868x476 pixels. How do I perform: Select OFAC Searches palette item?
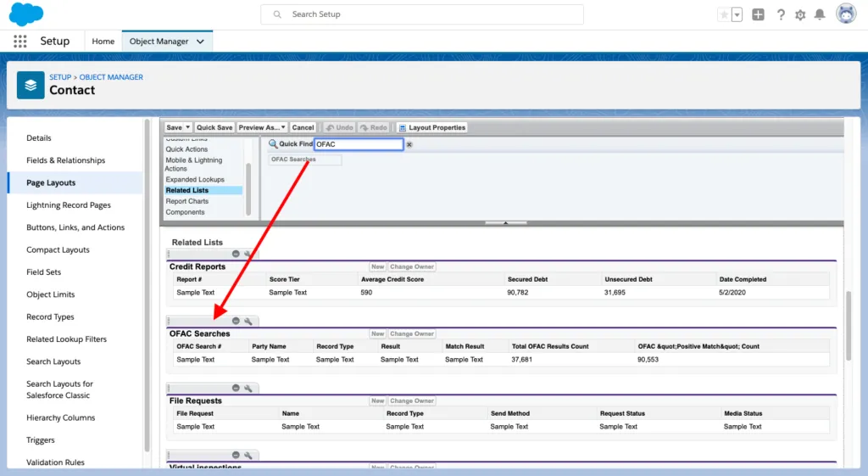(x=305, y=160)
